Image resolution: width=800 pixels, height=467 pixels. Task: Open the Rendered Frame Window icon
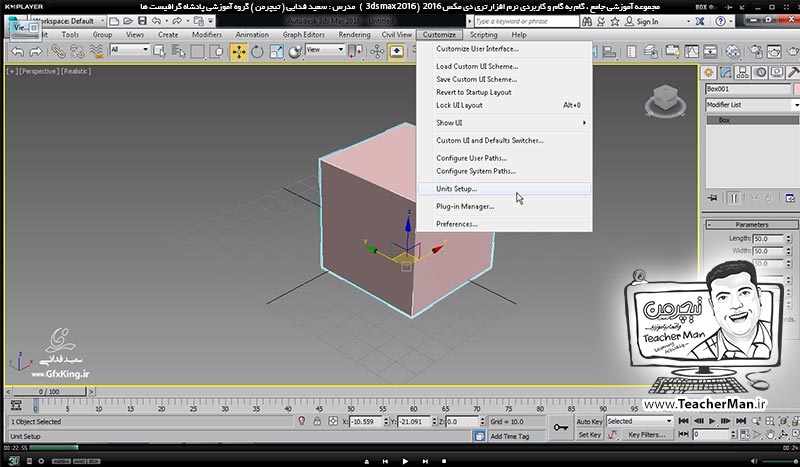coord(774,52)
